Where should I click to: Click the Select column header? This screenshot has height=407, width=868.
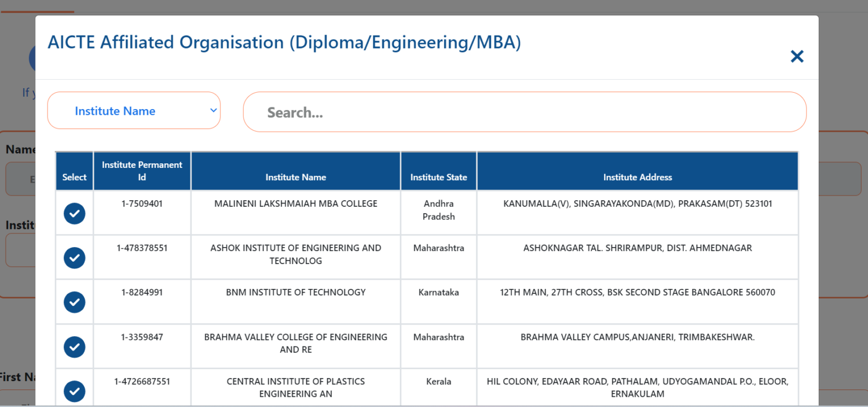[74, 177]
